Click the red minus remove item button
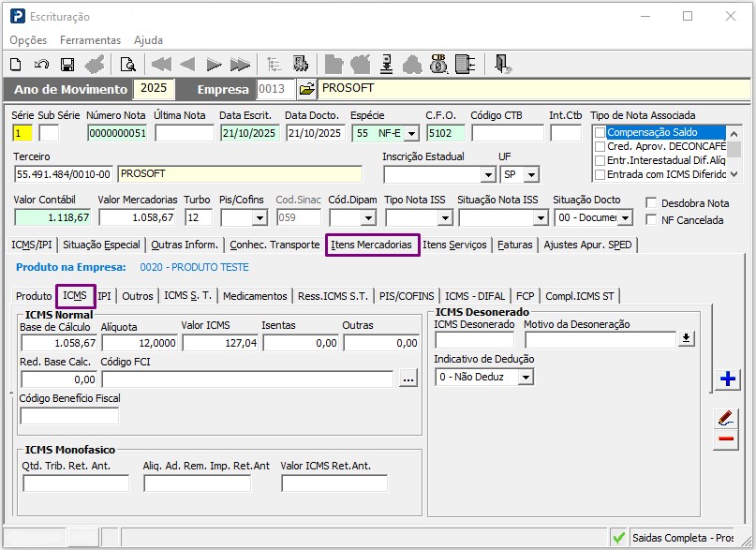 (726, 439)
